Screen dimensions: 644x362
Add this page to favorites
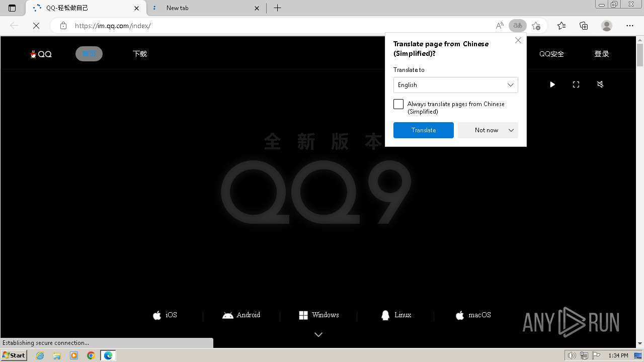536,26
